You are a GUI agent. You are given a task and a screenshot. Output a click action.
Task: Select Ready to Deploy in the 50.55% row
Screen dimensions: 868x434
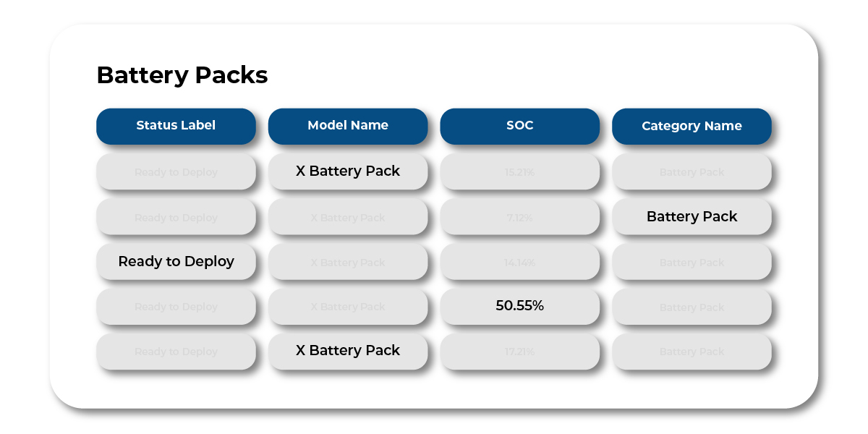[176, 307]
